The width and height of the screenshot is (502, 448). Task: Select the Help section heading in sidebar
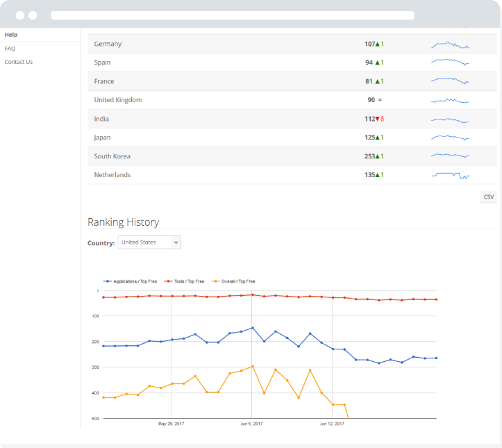coord(11,35)
